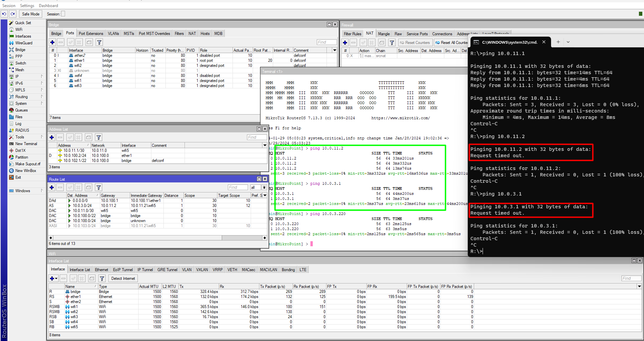This screenshot has height=341, width=644.
Task: Expand the Windows submenu in sidebar
Action: pos(42,191)
